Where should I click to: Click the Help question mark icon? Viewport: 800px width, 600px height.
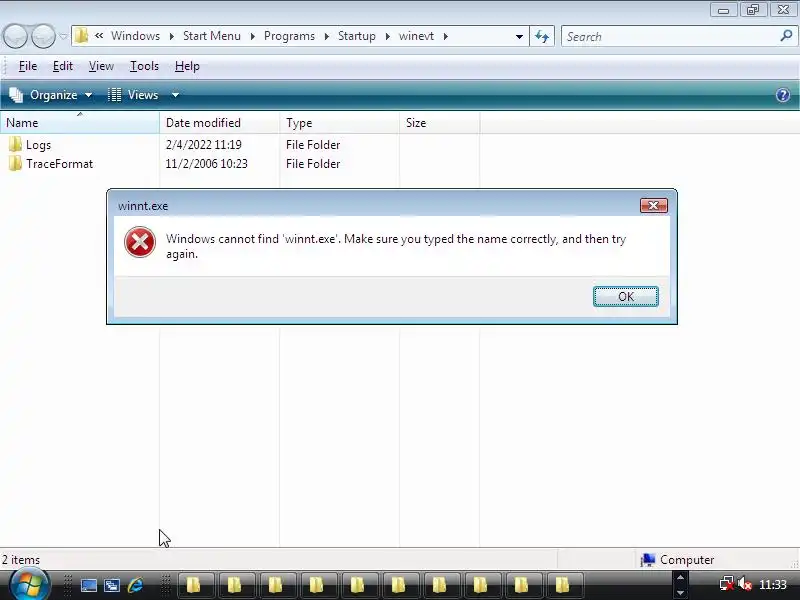point(783,95)
